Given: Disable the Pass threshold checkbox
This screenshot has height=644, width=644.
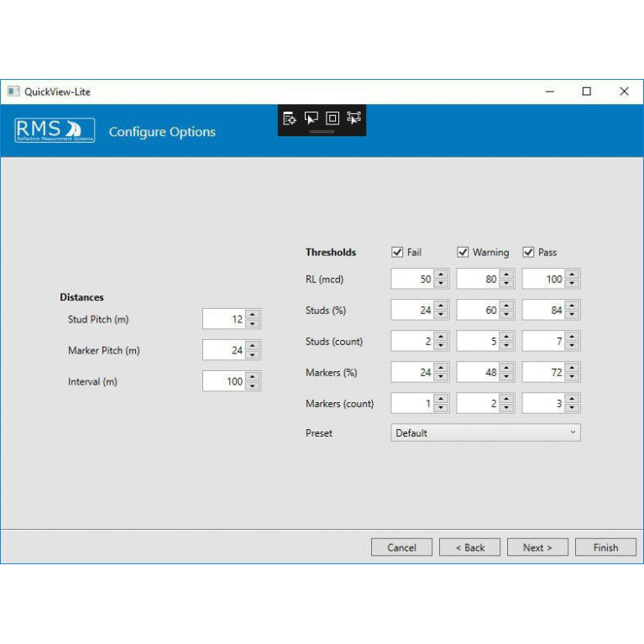Looking at the screenshot, I should (x=528, y=252).
